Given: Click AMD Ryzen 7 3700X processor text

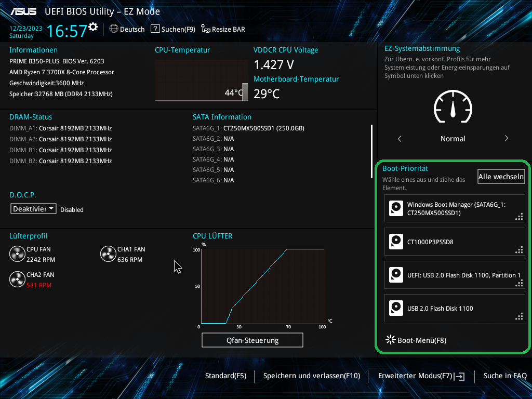Looking at the screenshot, I should (x=62, y=72).
